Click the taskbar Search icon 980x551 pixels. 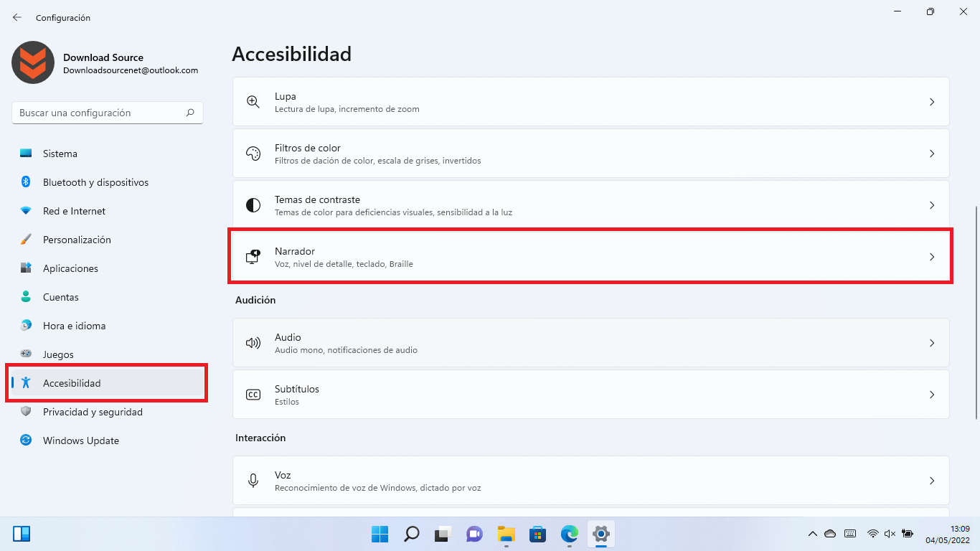click(411, 534)
